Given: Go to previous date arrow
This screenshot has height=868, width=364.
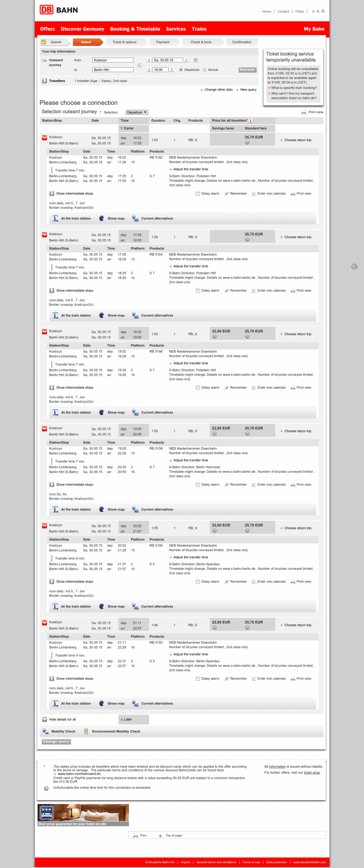Looking at the screenshot, I should tap(149, 60).
